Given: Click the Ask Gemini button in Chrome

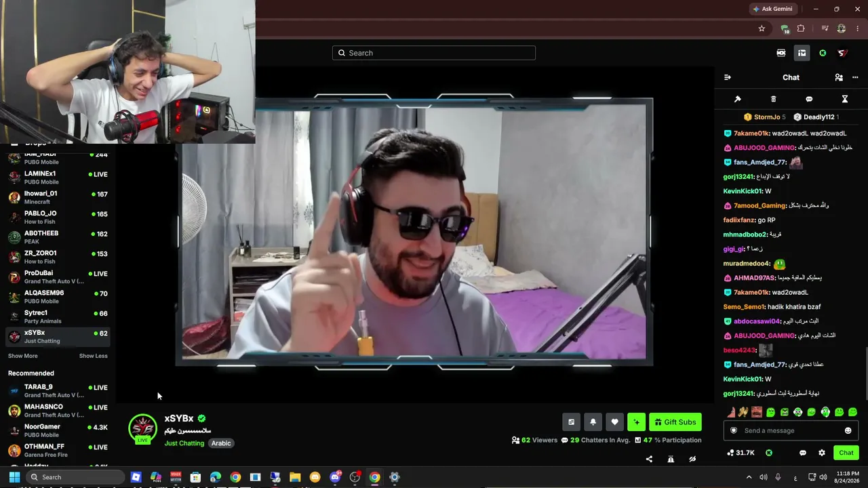Looking at the screenshot, I should (x=772, y=9).
